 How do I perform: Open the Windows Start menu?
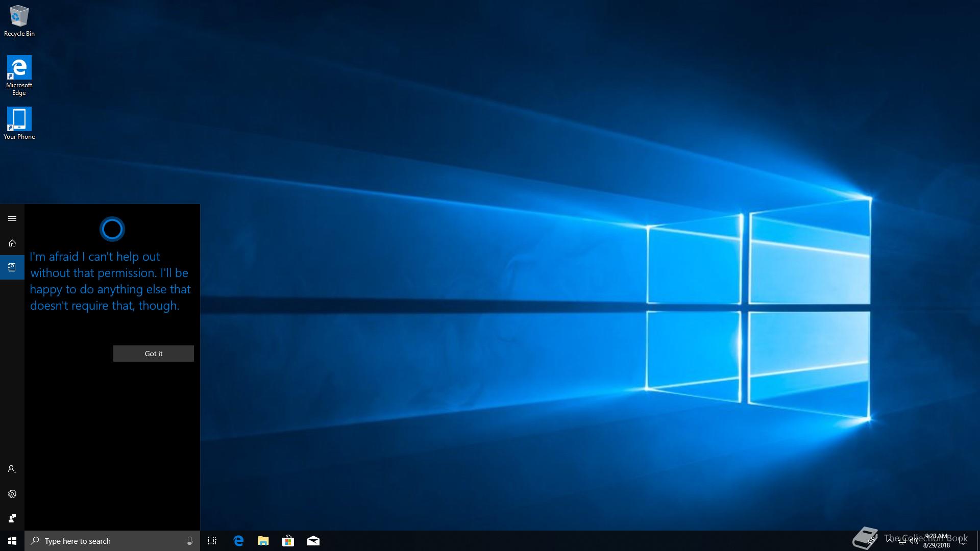[x=12, y=541]
